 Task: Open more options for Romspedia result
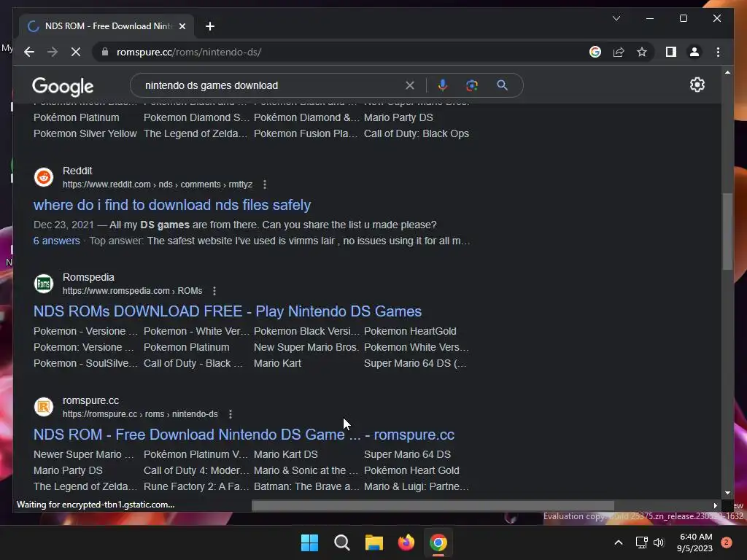(x=214, y=290)
